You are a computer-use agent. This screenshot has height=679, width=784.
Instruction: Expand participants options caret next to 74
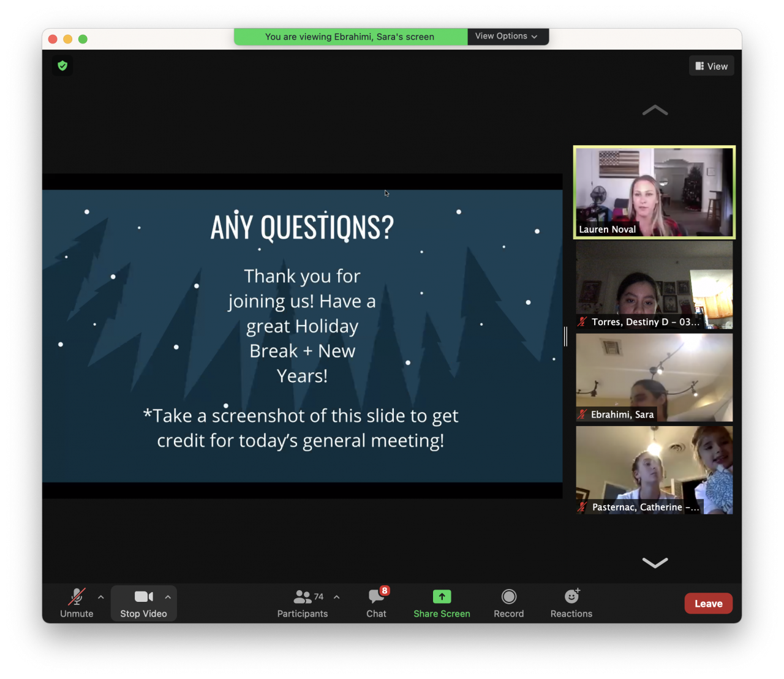pos(337,597)
